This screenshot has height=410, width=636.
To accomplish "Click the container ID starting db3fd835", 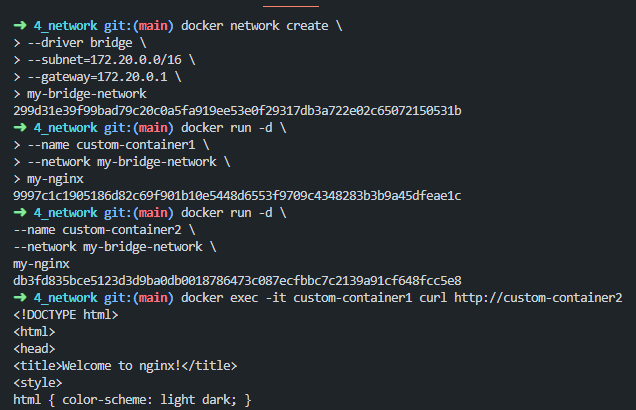I will 237,281.
